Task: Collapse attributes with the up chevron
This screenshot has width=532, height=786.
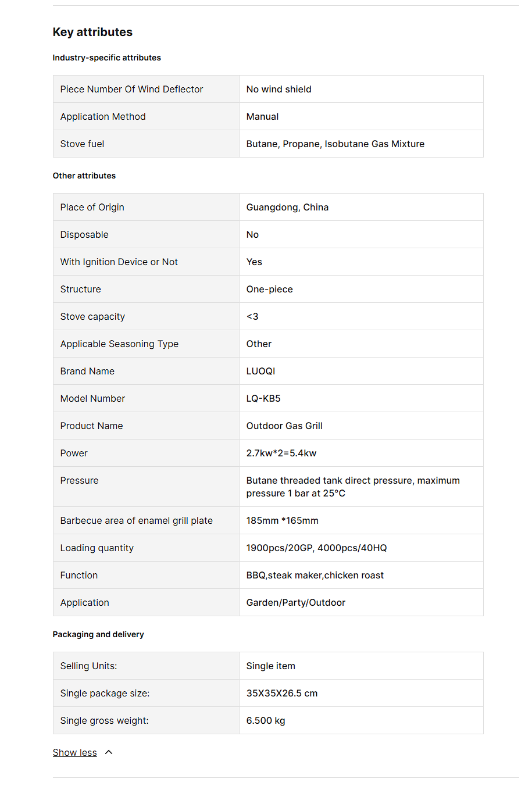Action: coord(109,752)
